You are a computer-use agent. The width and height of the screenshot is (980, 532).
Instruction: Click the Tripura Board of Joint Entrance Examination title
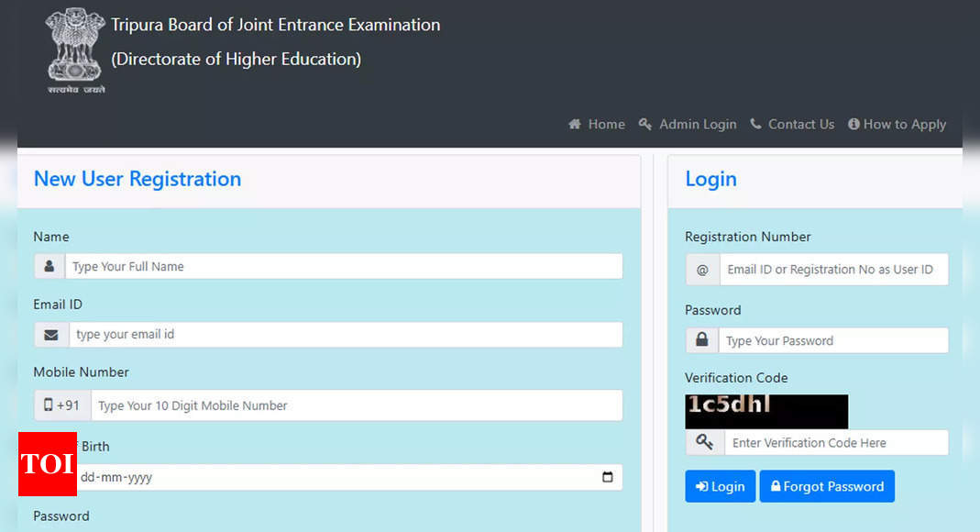click(276, 25)
